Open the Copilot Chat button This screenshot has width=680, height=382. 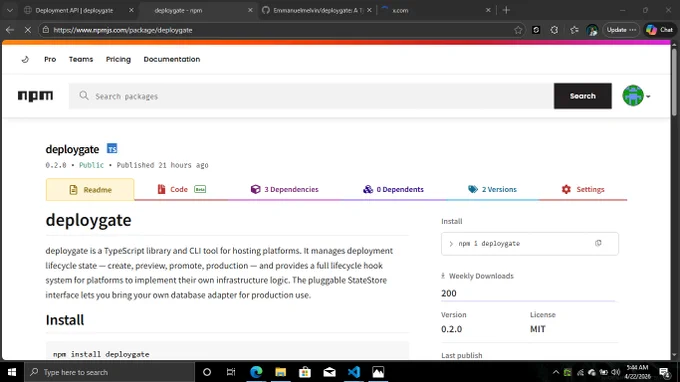tap(660, 30)
